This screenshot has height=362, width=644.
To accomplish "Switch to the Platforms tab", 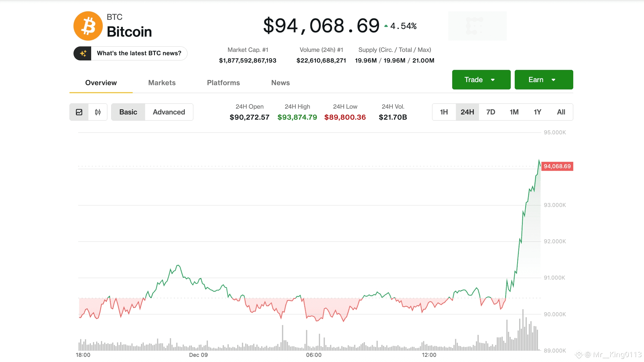I will [x=223, y=83].
